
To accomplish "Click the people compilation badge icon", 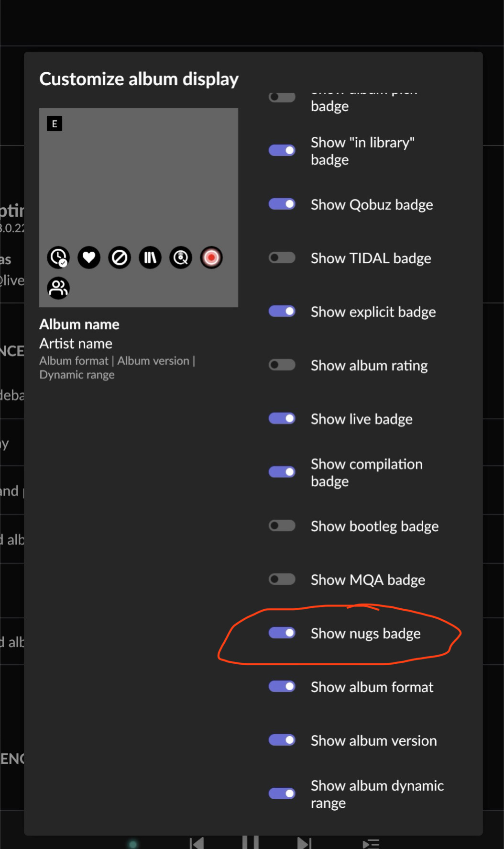I will pos(58,288).
